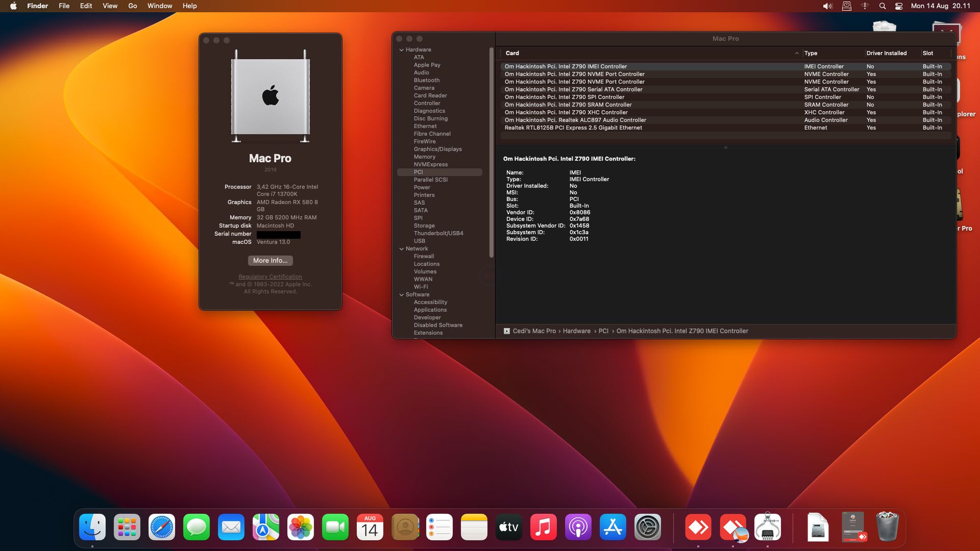The height and width of the screenshot is (551, 980).
Task: Open the Trash from the Dock
Action: 888,527
